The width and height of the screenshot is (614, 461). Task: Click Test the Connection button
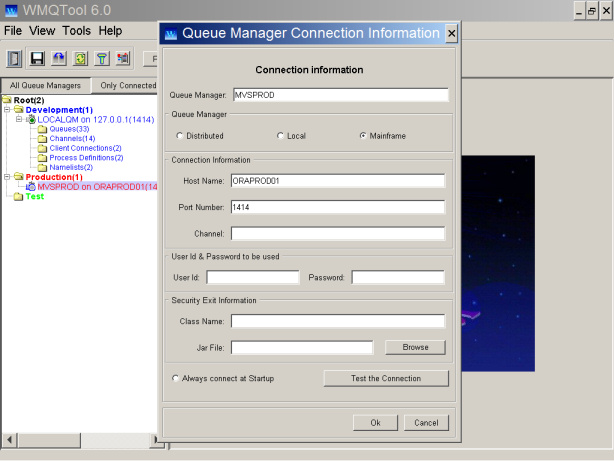tap(386, 378)
